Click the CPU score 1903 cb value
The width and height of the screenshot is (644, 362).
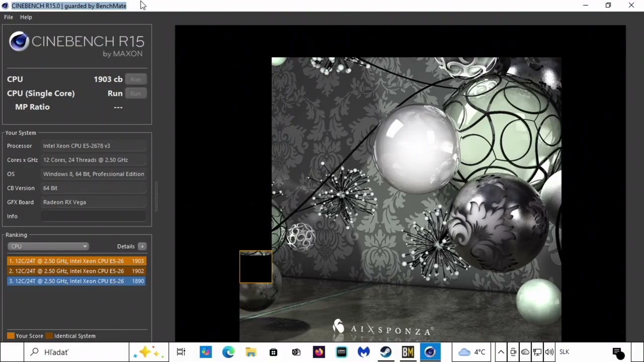108,79
